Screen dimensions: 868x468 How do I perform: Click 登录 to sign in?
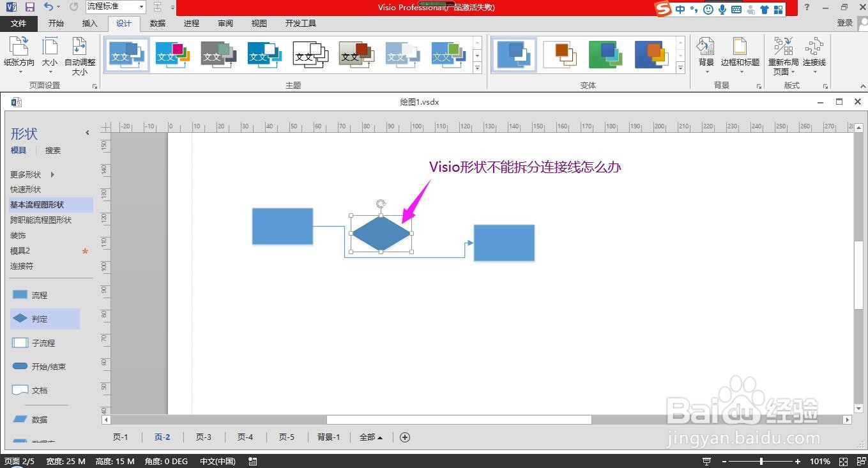845,23
